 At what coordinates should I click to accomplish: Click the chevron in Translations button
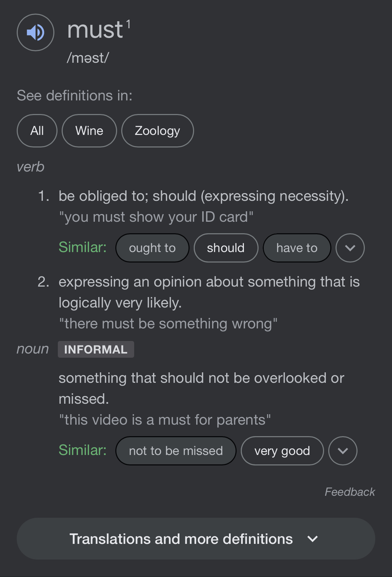click(x=313, y=539)
